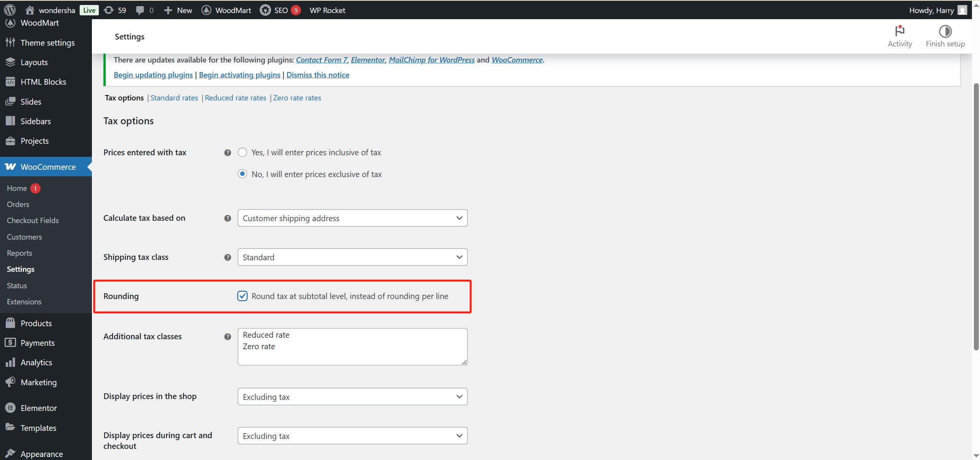Open comments from the speech bubble icon
The width and height of the screenshot is (980, 460).
[141, 10]
